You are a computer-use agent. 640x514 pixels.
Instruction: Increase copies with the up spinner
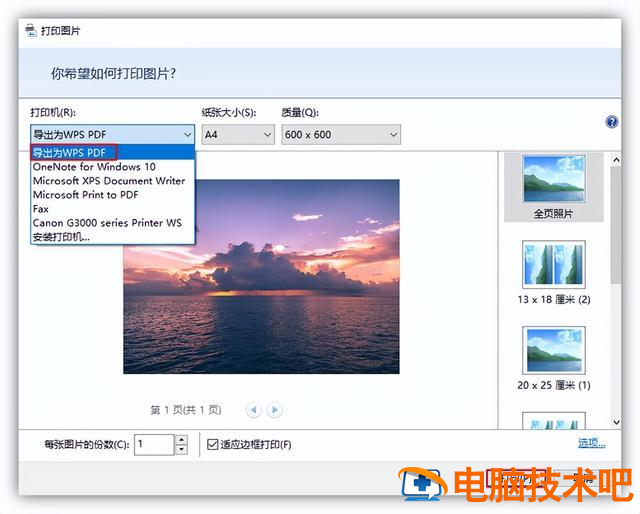pyautogui.click(x=181, y=439)
